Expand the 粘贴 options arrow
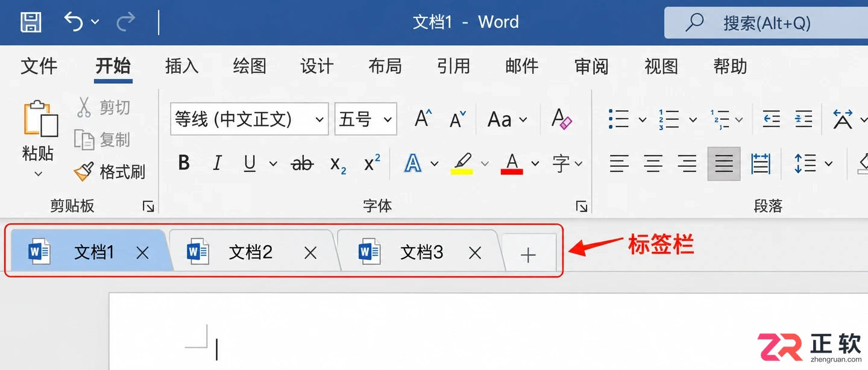This screenshot has width=868, height=370. tap(38, 174)
